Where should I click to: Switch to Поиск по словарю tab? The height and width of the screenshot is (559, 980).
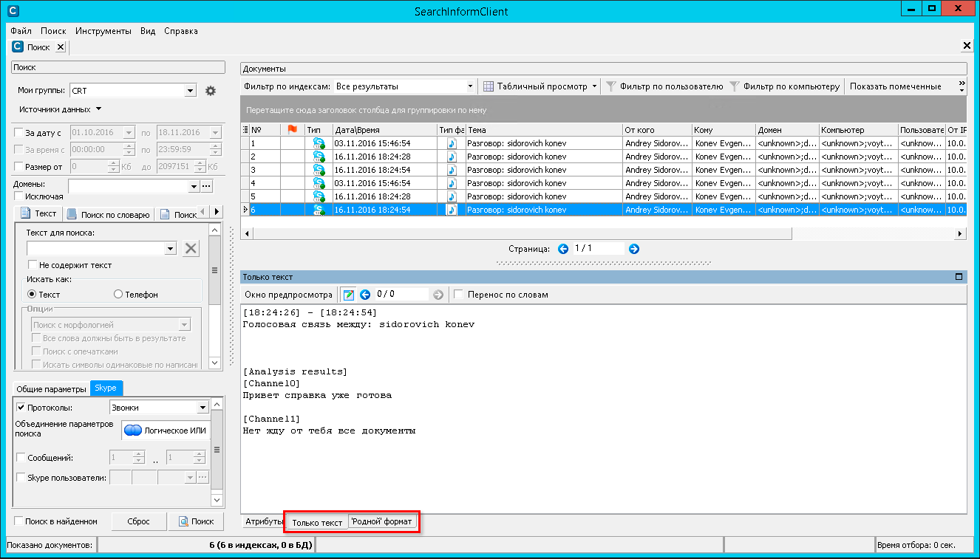pyautogui.click(x=109, y=214)
